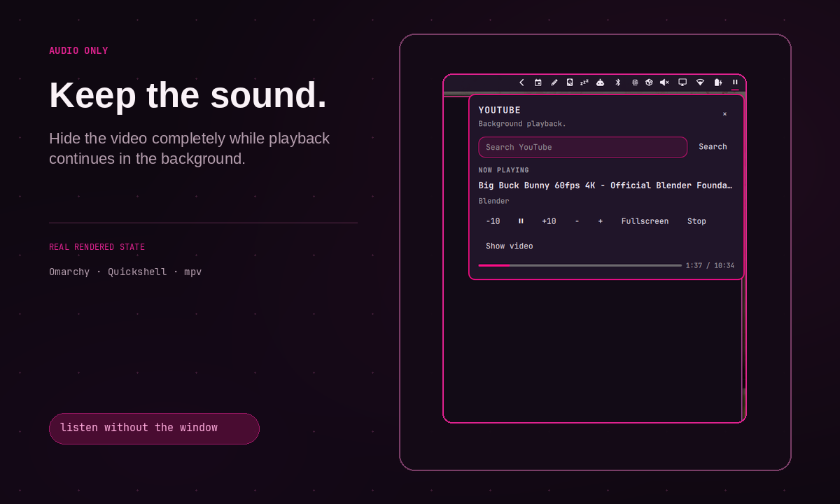This screenshot has height=504, width=840.
Task: Skip forward with +10
Action: tap(549, 221)
